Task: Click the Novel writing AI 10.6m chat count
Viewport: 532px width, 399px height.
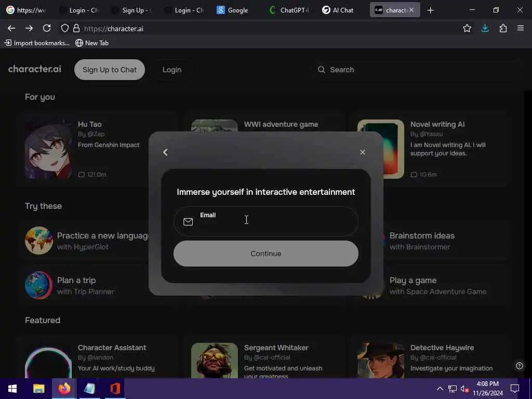Action: coord(423,175)
